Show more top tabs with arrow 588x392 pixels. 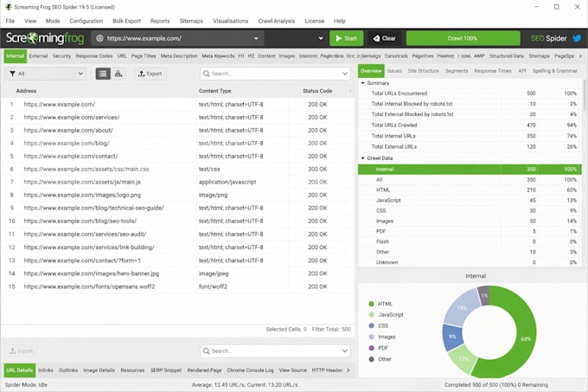580,56
